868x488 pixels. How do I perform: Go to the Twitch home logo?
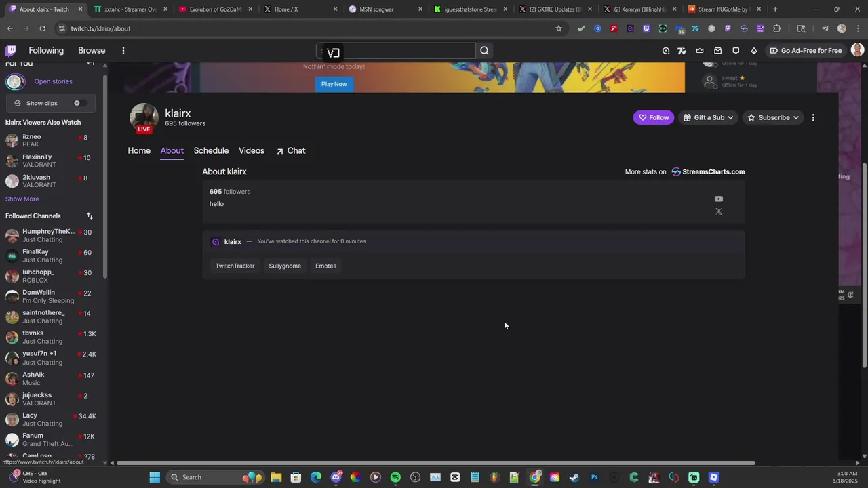(11, 51)
